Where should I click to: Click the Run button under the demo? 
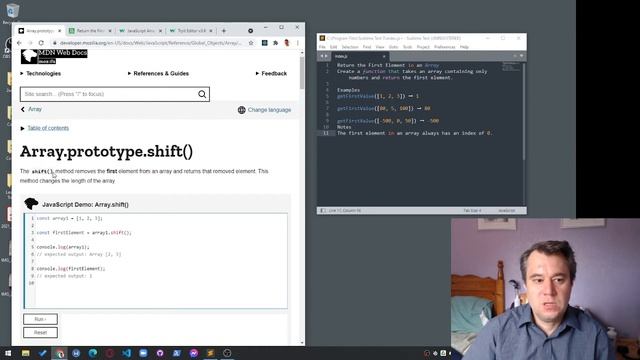coord(40,319)
